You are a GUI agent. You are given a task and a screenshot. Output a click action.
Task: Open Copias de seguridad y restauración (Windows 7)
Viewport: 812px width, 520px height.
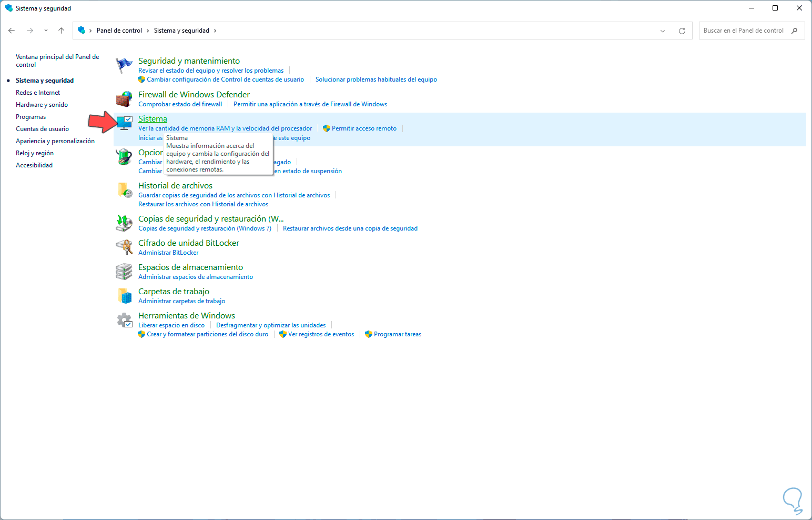[x=205, y=228]
